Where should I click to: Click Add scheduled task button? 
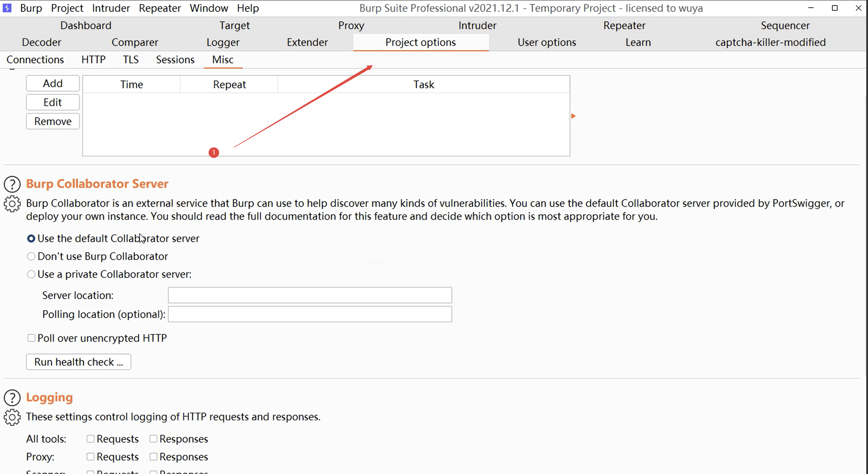coord(53,84)
